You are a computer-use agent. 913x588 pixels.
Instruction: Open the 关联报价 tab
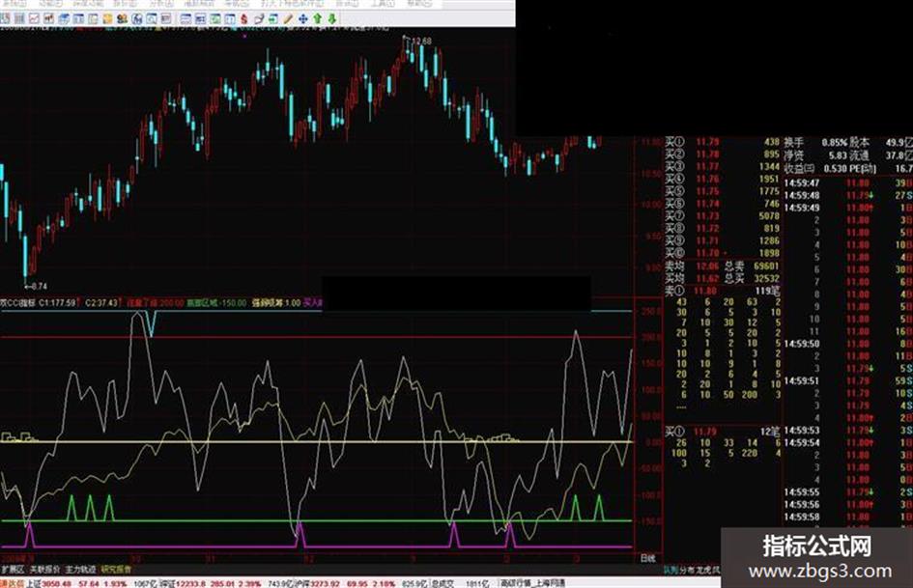pyautogui.click(x=44, y=569)
